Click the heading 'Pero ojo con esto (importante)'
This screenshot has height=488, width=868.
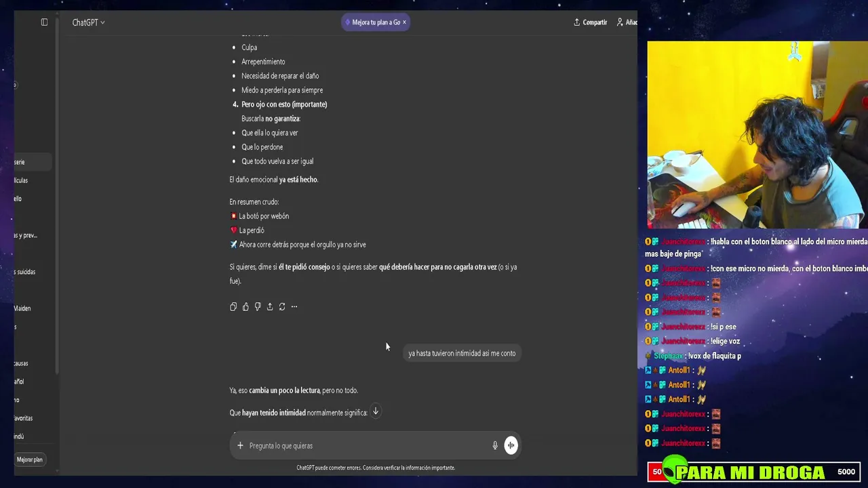[x=284, y=104]
